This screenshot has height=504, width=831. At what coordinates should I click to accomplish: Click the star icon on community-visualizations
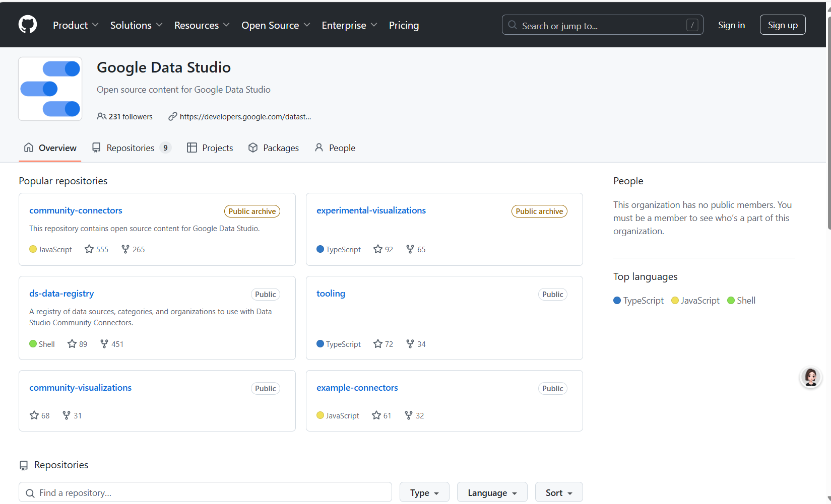(x=34, y=415)
